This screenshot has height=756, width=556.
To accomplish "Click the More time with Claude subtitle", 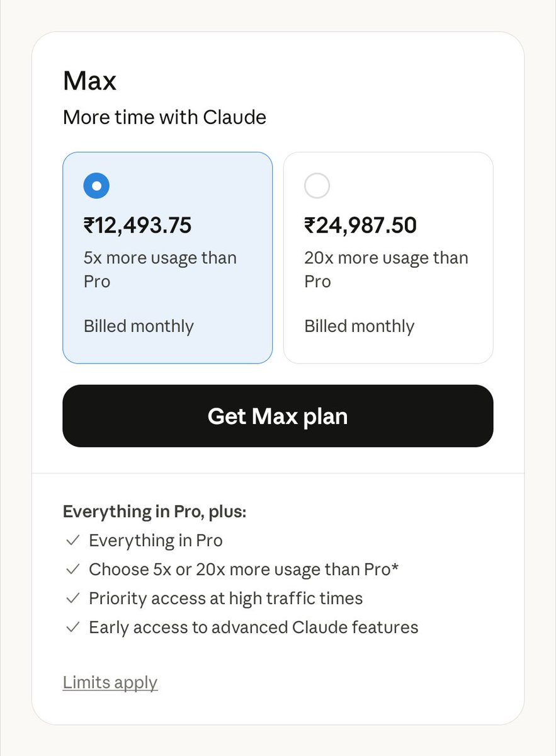I will 164,117.
